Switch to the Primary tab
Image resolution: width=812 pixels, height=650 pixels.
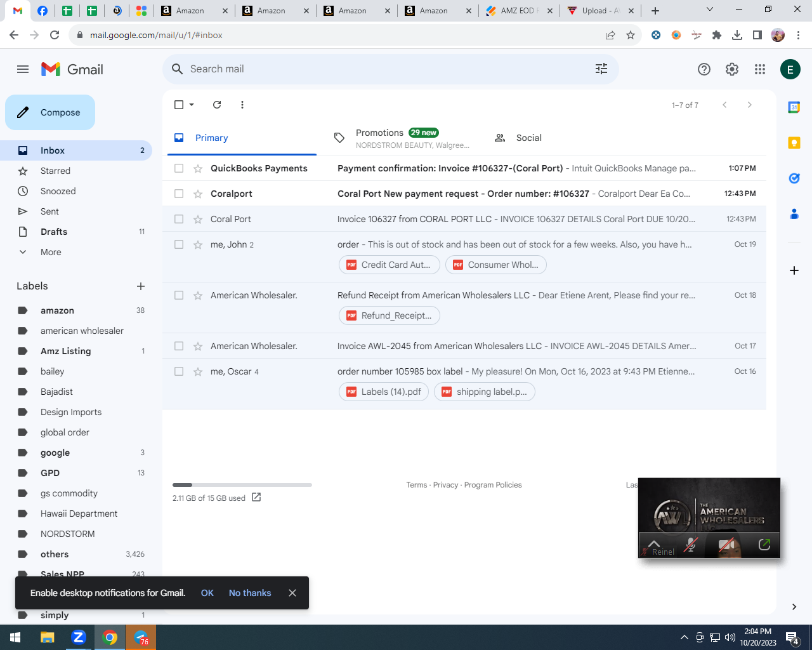tap(242, 138)
